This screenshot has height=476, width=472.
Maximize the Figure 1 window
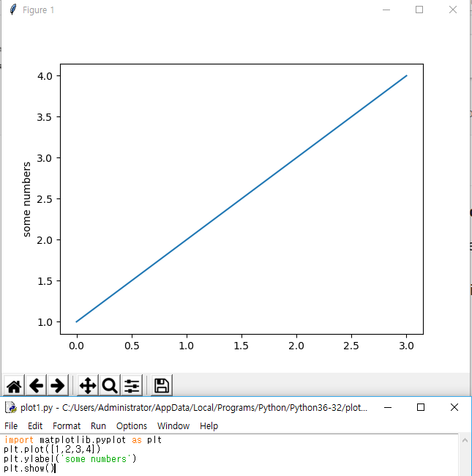[419, 10]
